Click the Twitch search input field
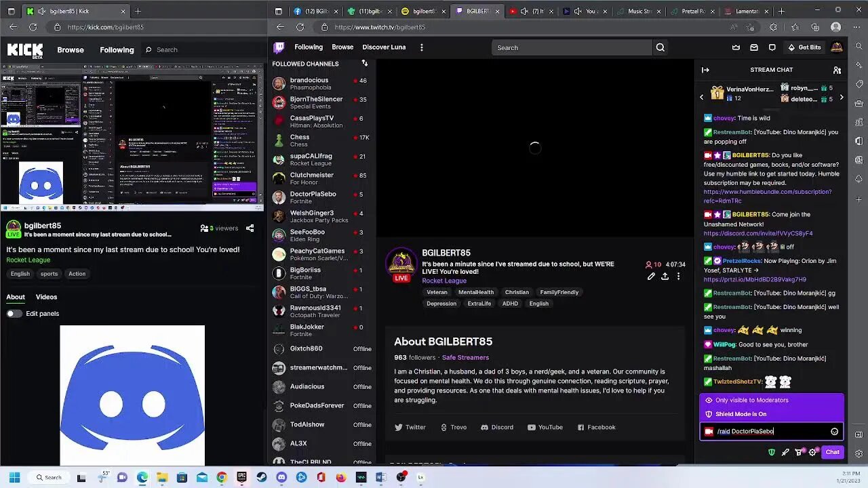Viewport: 868px width, 488px height. [572, 47]
